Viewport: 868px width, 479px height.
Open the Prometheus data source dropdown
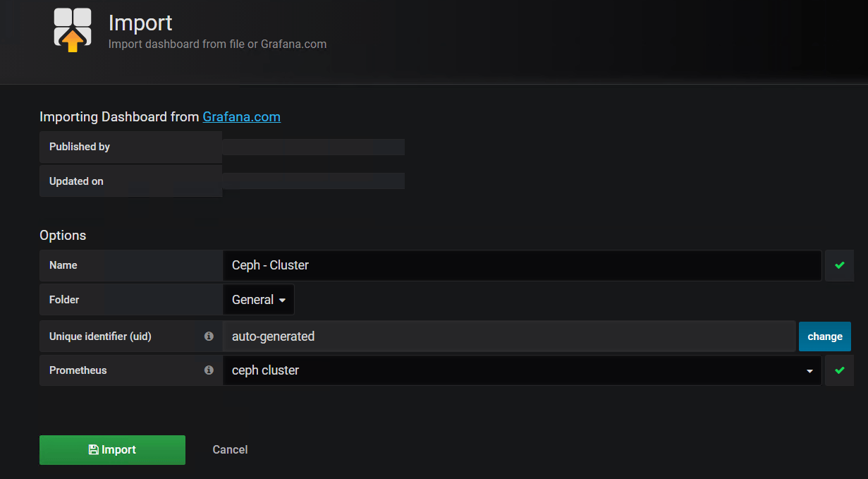pos(522,370)
